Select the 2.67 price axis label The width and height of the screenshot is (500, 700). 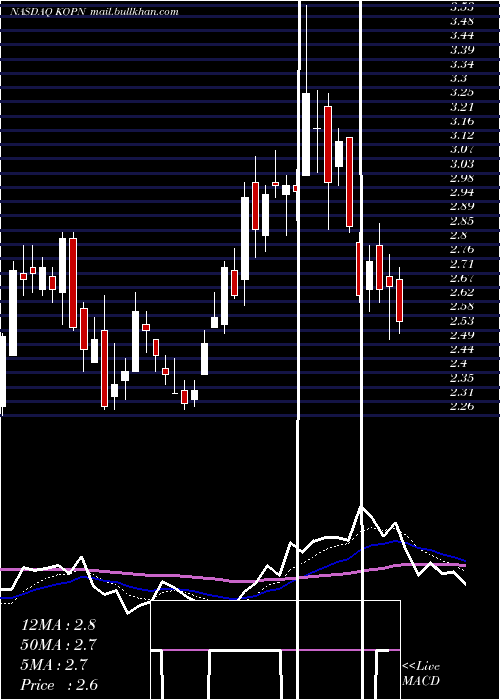462,278
